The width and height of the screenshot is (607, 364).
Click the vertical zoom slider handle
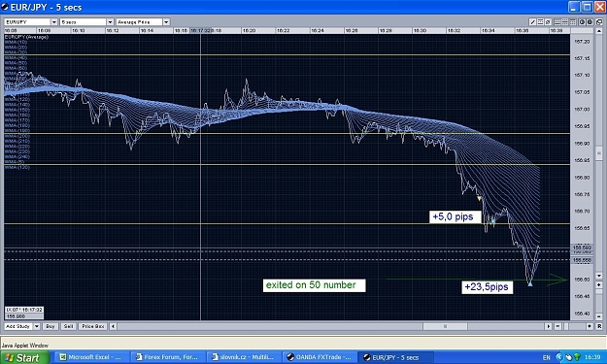pos(599,291)
